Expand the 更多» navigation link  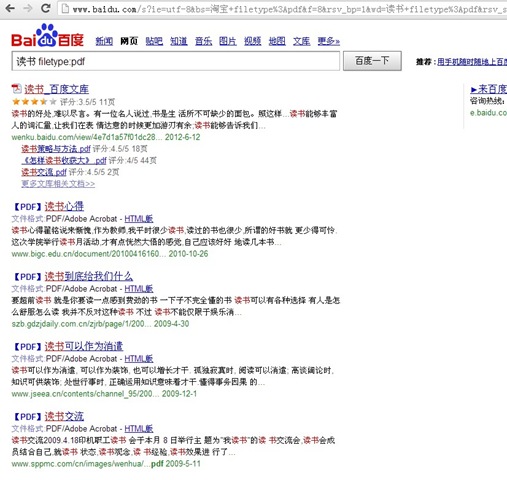tap(328, 41)
